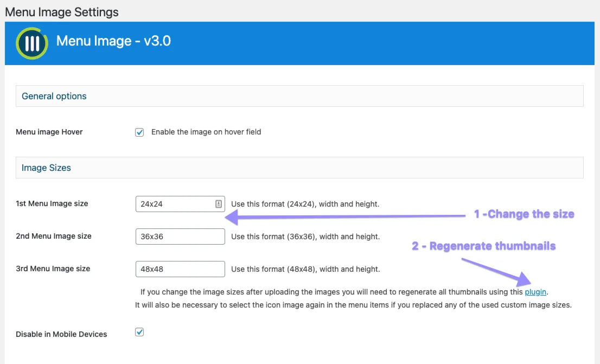Click the 'Use this format (24x24)' hint
The image size is (600, 364).
(305, 204)
